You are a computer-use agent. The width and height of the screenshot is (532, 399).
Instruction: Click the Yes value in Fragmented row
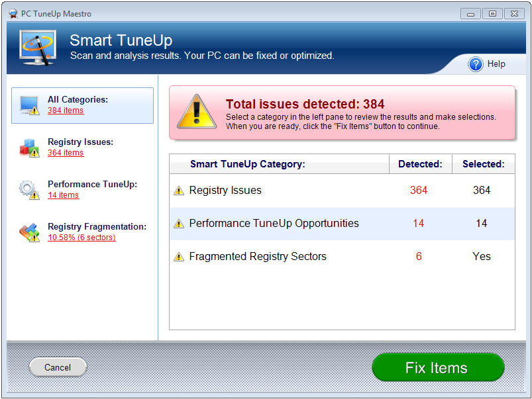(x=482, y=256)
